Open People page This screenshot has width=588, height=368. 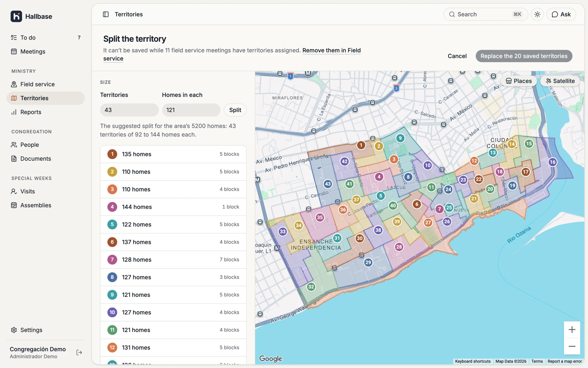[x=45, y=145]
